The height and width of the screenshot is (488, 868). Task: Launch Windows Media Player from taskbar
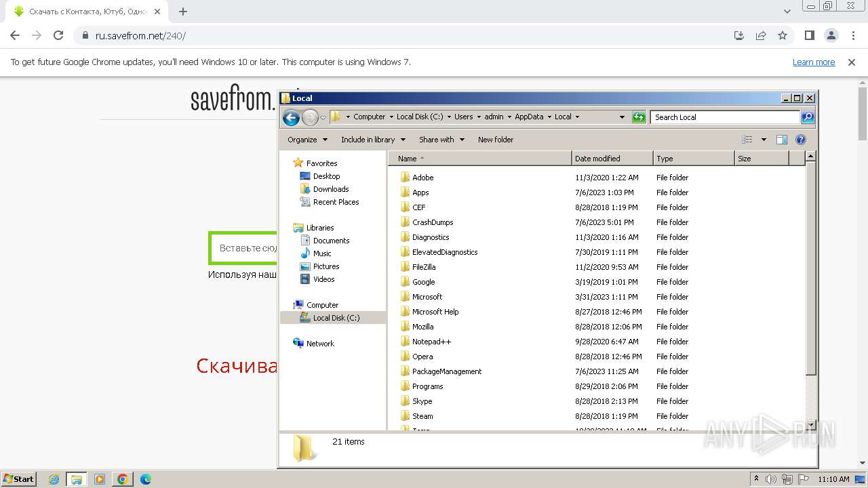[100, 479]
